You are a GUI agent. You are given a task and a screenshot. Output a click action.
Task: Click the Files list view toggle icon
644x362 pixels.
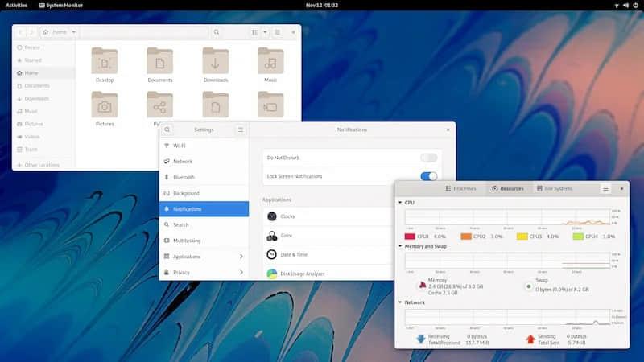click(x=255, y=32)
